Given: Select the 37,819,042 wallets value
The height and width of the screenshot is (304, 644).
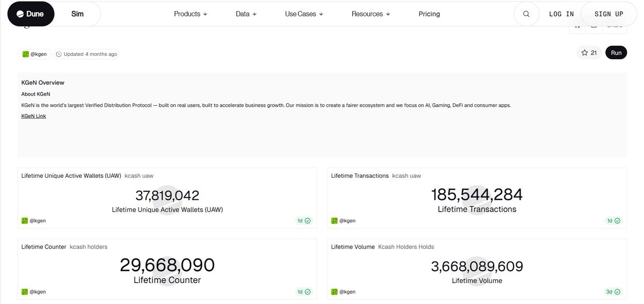Looking at the screenshot, I should [x=167, y=196].
